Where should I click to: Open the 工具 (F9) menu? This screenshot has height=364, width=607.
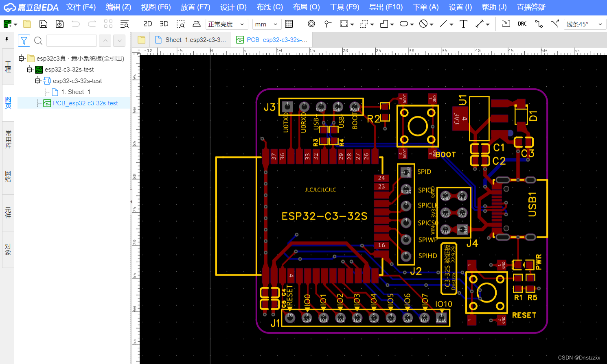(344, 7)
